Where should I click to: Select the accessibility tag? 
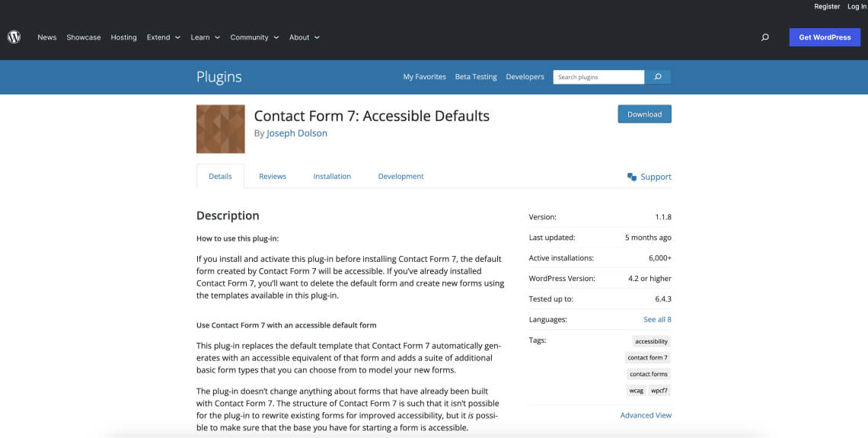(x=651, y=341)
